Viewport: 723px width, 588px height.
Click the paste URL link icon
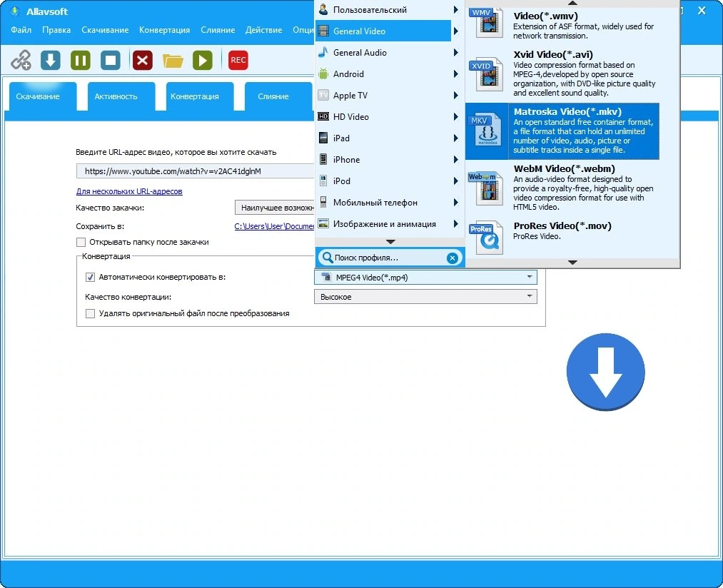21,60
